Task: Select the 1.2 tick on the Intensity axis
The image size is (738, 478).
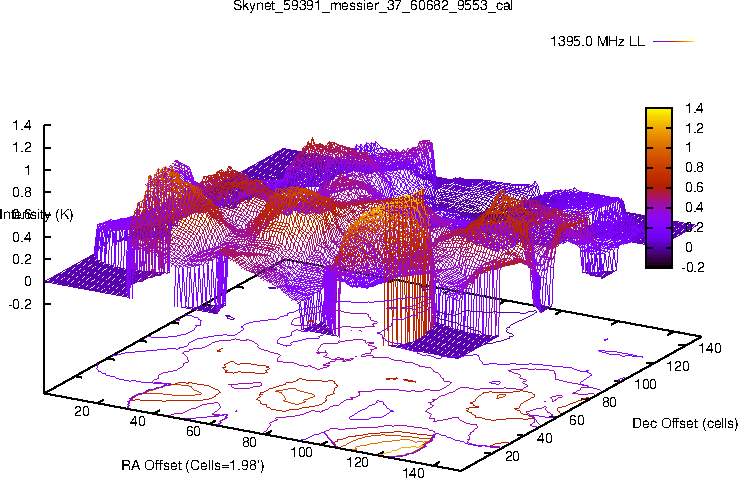Action: (22, 147)
